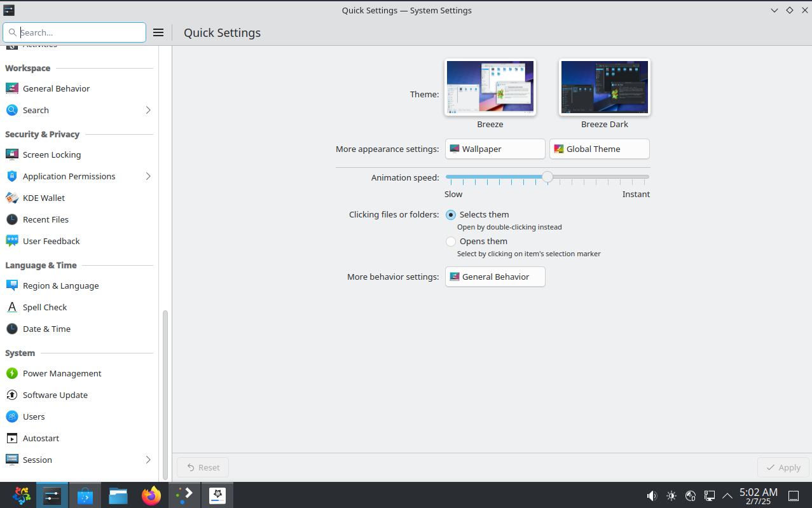
Task: Open KDE Wallet icon
Action: (x=12, y=198)
